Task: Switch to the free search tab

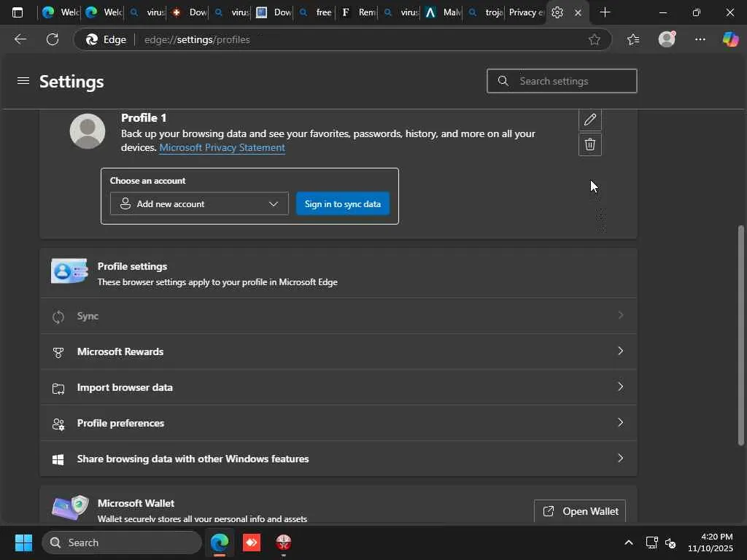Action: (x=315, y=12)
